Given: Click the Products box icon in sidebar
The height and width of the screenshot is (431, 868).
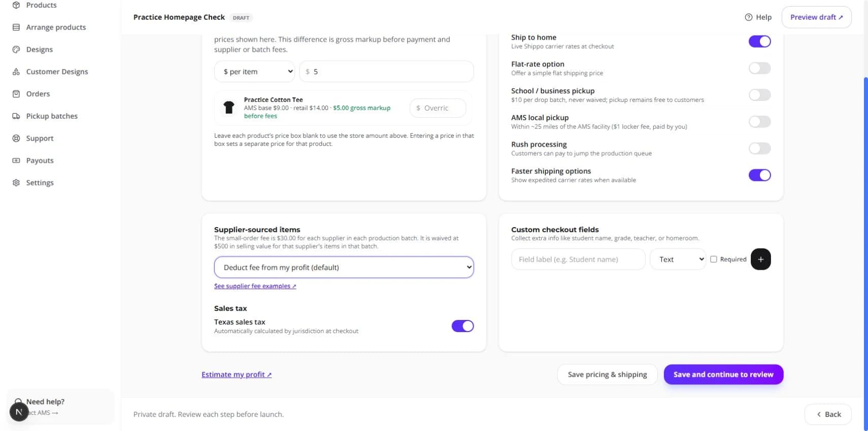Looking at the screenshot, I should [x=16, y=5].
